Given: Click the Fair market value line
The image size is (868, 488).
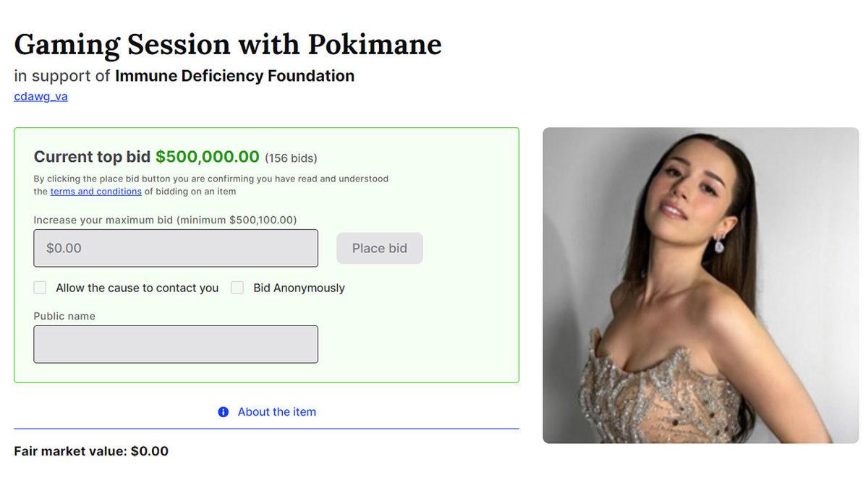Looking at the screenshot, I should [x=91, y=451].
